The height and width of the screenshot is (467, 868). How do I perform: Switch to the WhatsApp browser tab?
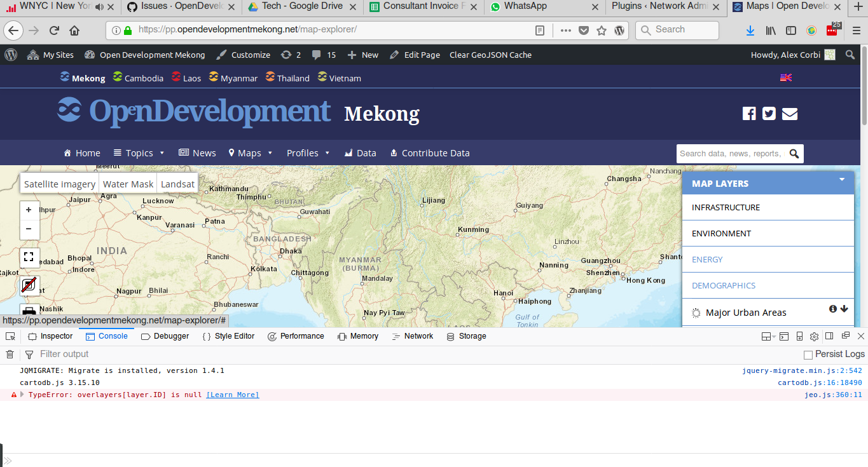point(545,8)
